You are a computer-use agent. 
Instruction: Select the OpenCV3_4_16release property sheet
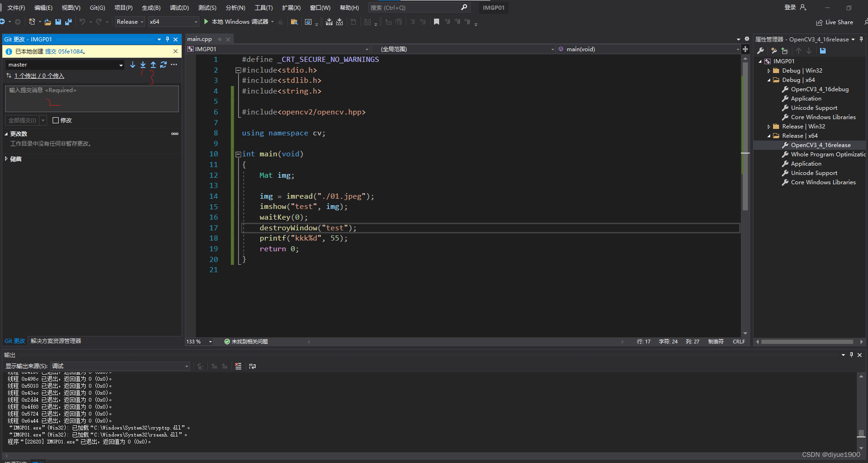tap(821, 145)
